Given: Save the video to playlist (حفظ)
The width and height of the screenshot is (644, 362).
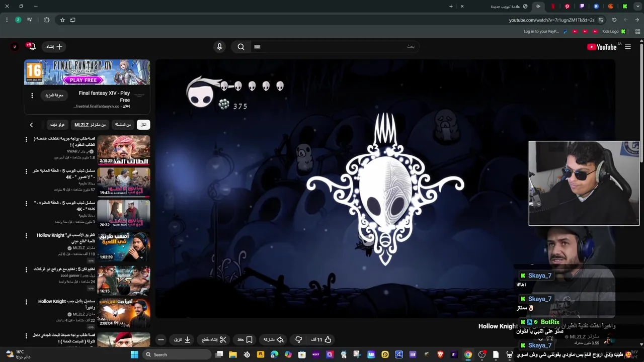Looking at the screenshot, I should pos(245,339).
